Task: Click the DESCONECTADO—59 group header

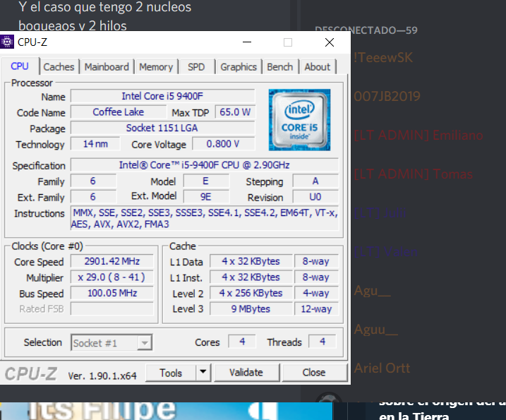Action: [x=366, y=30]
